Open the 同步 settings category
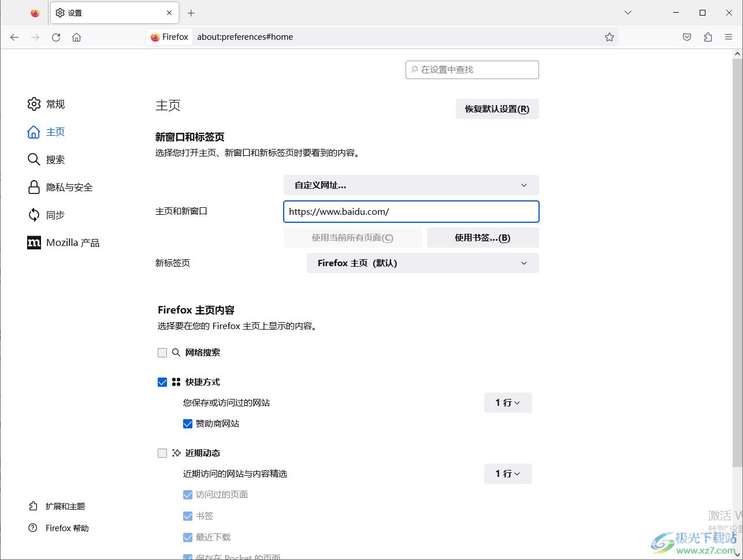This screenshot has width=743, height=560. (x=46, y=215)
